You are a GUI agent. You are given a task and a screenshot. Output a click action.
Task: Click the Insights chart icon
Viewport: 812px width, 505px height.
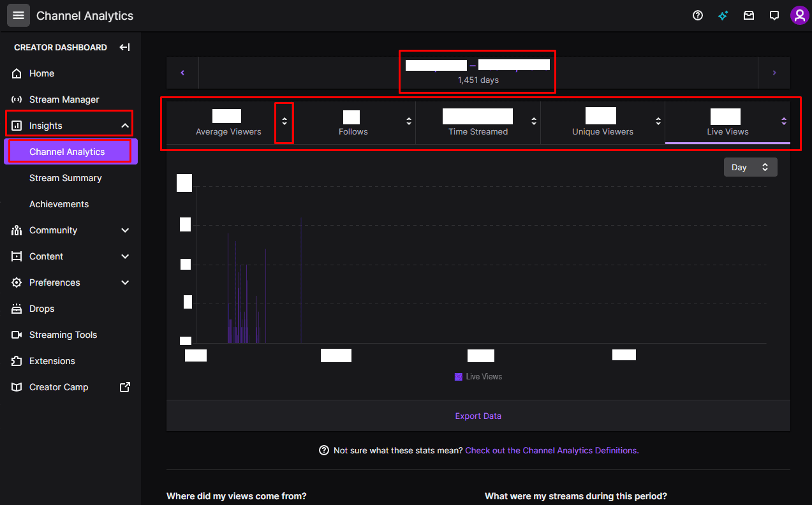[17, 126]
